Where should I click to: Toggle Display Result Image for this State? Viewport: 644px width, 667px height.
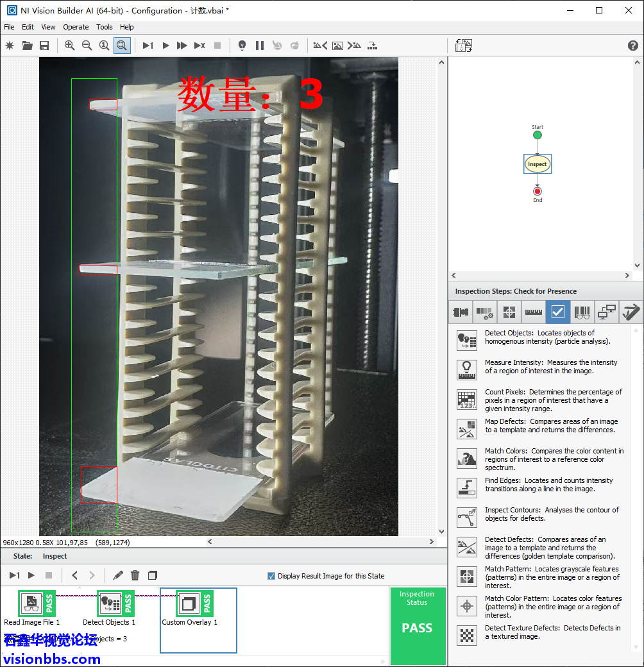click(x=271, y=576)
